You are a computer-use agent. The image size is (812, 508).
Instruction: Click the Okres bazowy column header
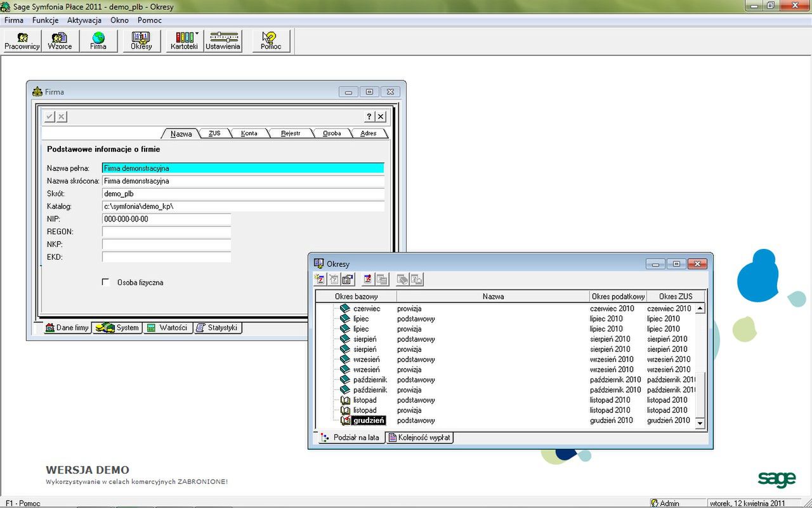(x=357, y=297)
